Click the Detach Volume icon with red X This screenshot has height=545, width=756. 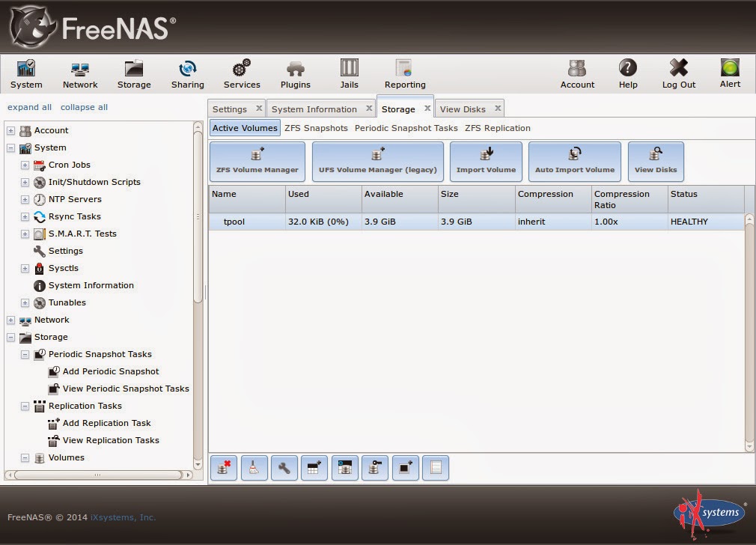[224, 468]
